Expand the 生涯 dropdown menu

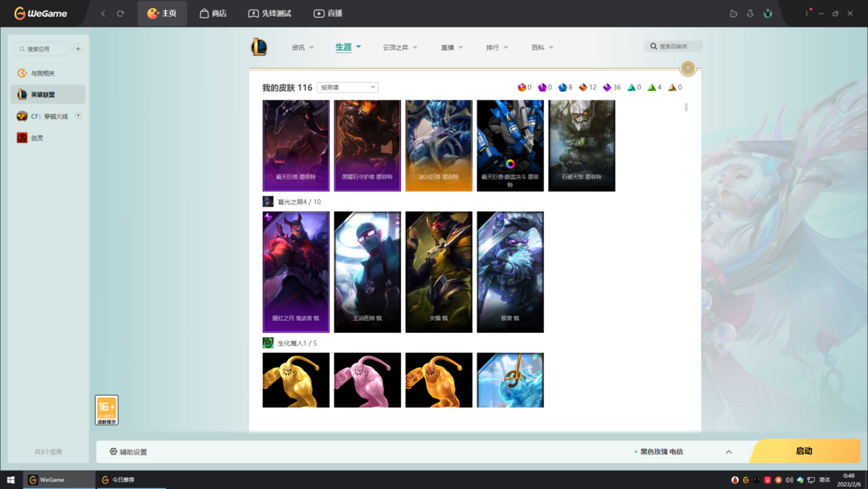pyautogui.click(x=348, y=47)
